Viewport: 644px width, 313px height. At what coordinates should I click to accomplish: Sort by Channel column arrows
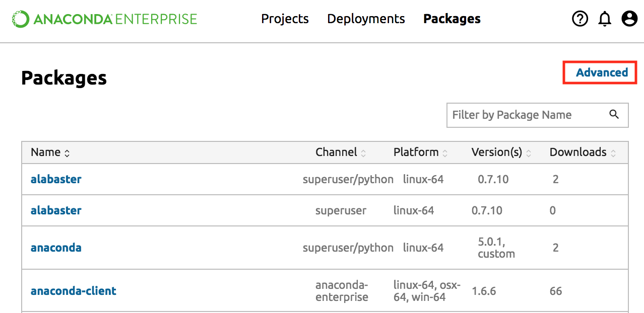363,153
